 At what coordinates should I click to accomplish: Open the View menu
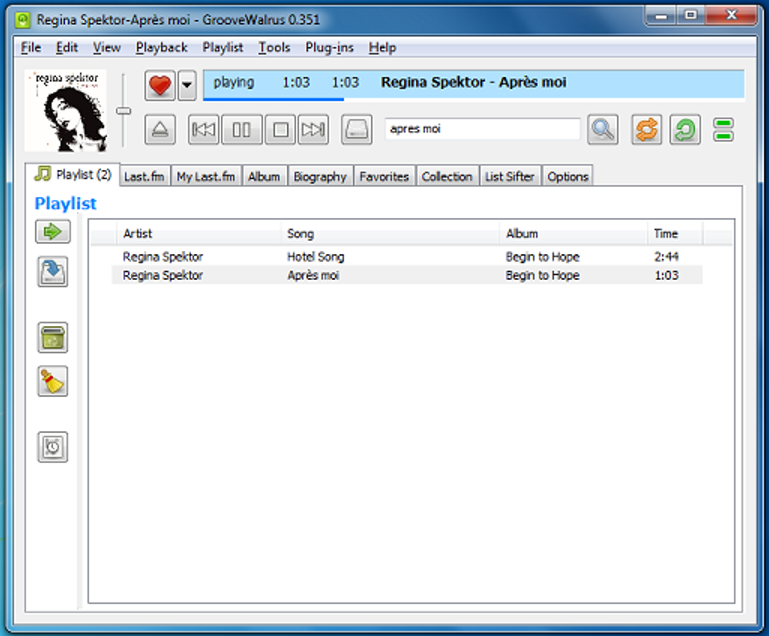pos(107,48)
